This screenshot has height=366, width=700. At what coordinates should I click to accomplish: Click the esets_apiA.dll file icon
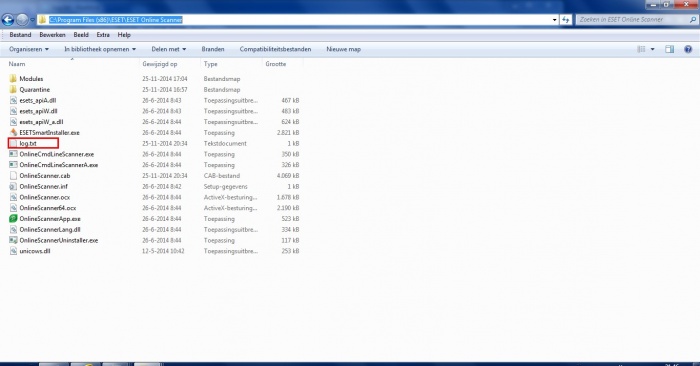click(x=13, y=100)
